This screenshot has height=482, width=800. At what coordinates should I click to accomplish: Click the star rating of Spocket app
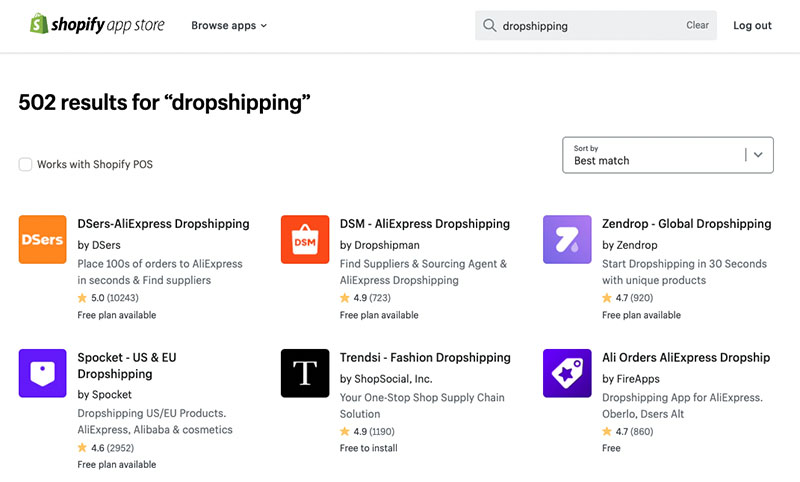click(82, 448)
